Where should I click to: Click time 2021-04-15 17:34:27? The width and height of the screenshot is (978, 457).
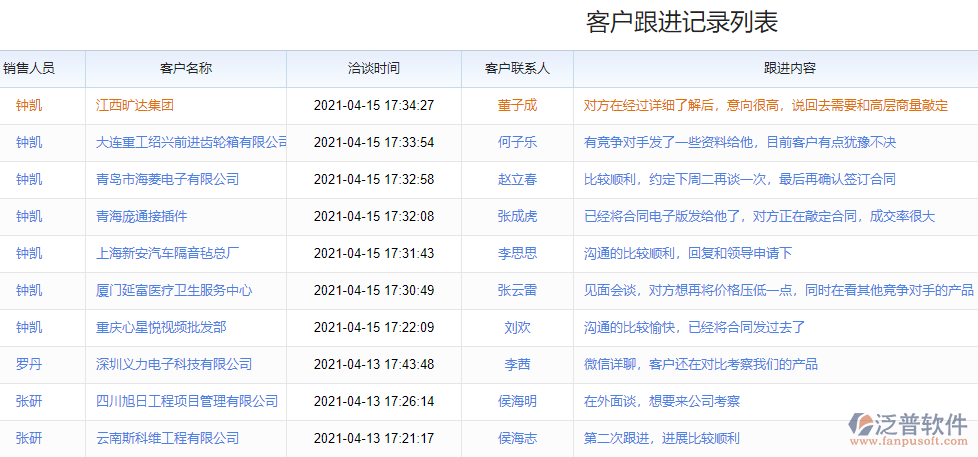tap(374, 105)
